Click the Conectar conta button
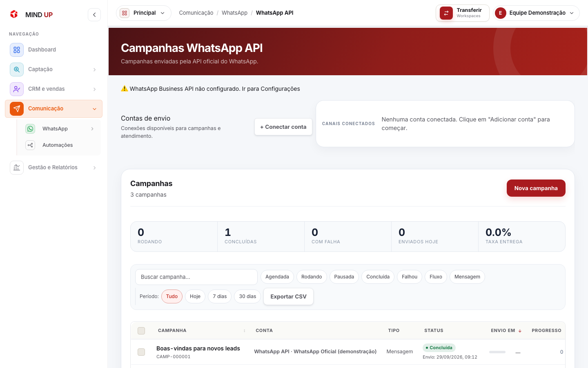The image size is (588, 368). tap(283, 127)
